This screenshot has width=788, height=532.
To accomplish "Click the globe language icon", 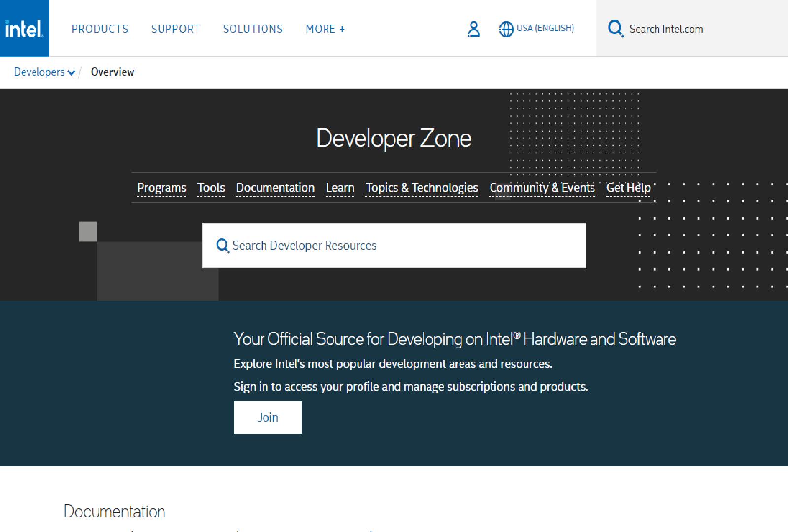I will coord(506,29).
